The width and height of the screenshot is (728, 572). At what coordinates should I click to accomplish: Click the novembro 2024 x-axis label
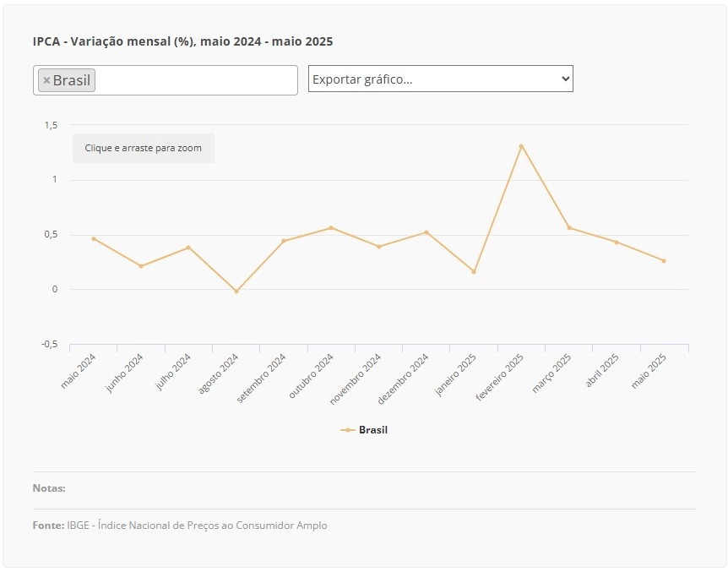point(356,379)
